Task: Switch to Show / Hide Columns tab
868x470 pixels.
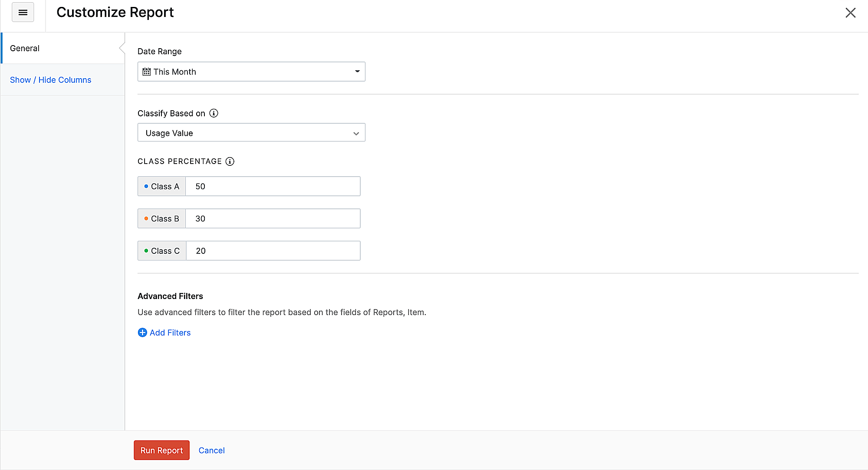Action: (51, 80)
